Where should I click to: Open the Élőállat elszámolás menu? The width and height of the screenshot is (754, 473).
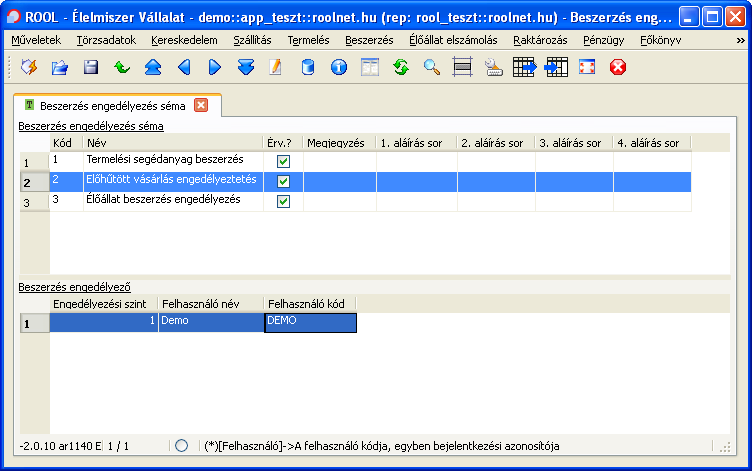(x=453, y=40)
